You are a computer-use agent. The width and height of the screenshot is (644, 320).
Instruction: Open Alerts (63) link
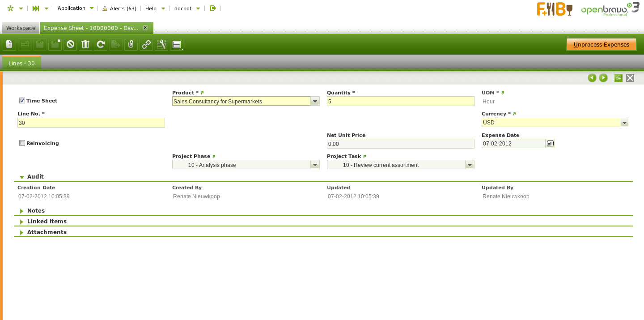(119, 9)
